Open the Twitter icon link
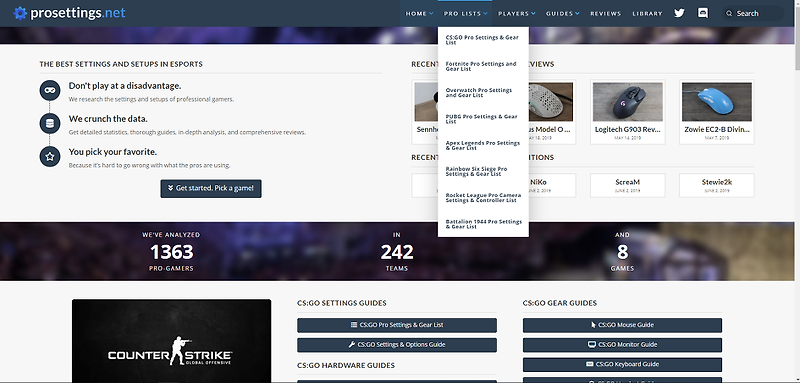Screen dimensions: 800x383 pyautogui.click(x=679, y=13)
